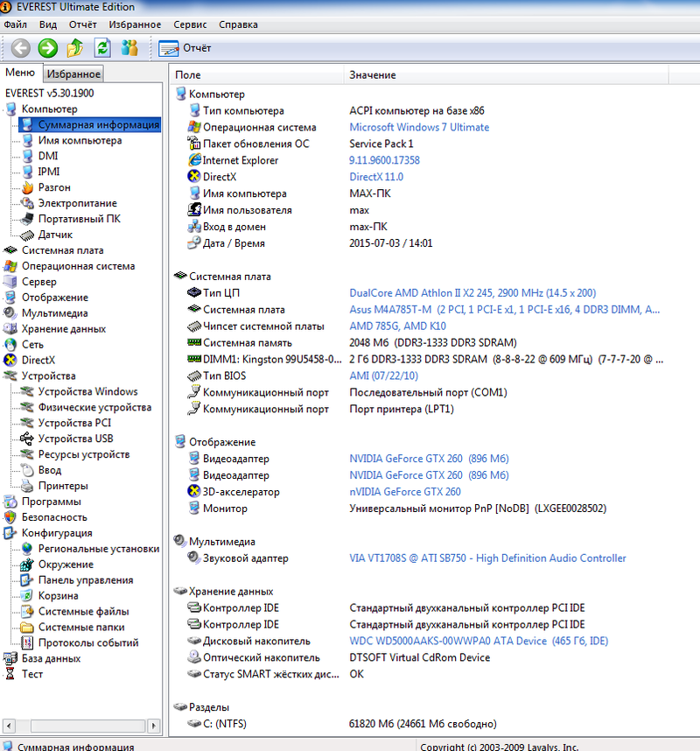The image size is (700, 751).
Task: Click the Up folder toolbar icon
Action: coord(75,48)
